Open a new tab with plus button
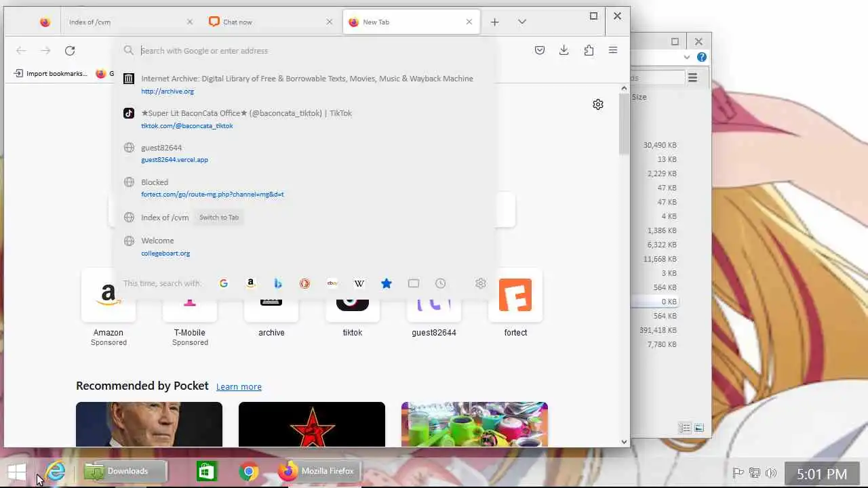The image size is (868, 488). [x=495, y=22]
